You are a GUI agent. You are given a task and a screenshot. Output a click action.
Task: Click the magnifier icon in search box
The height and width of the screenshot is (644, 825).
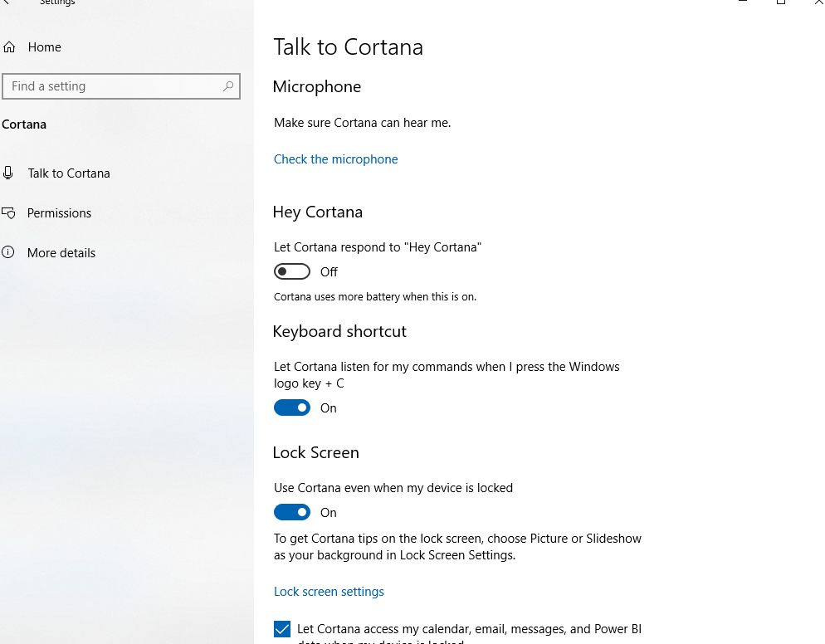pos(227,86)
